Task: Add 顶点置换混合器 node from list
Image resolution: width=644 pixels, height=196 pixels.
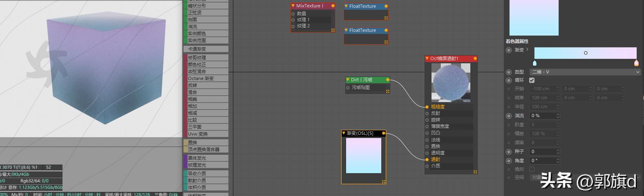Action: tap(206, 149)
